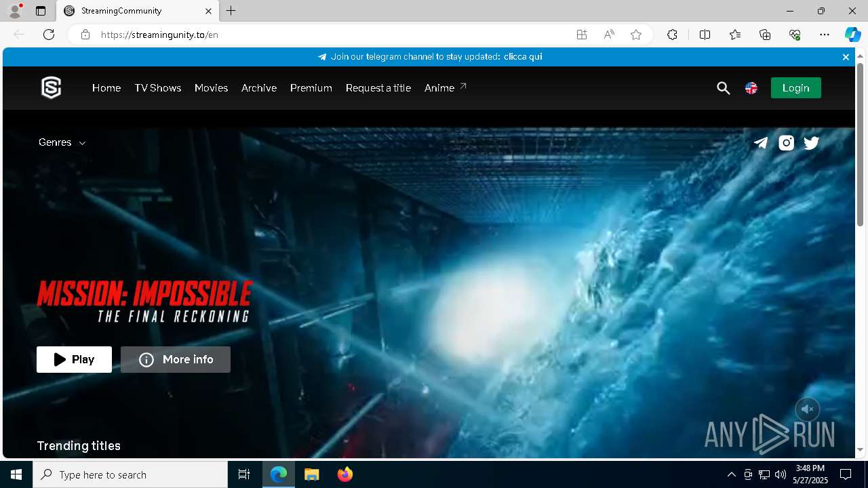
Task: Go to Home in the navigation
Action: (x=106, y=88)
